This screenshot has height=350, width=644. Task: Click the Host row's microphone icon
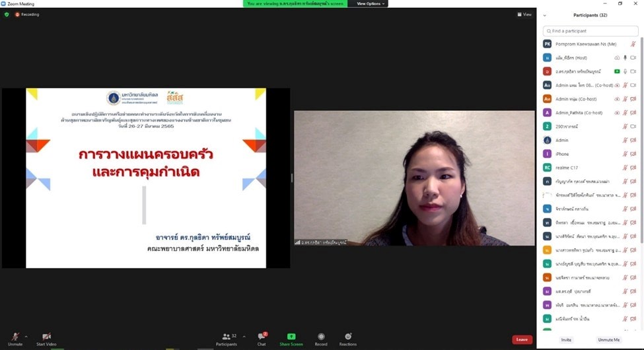[625, 58]
